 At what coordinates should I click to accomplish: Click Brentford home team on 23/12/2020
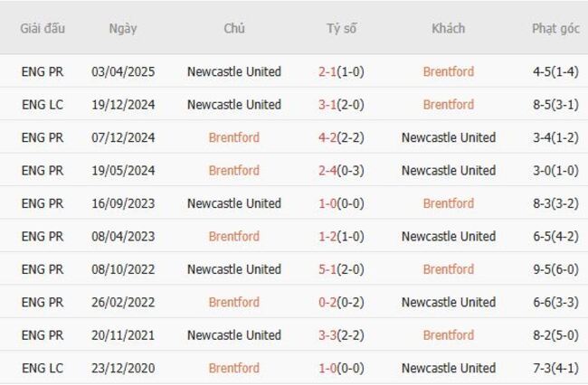point(233,369)
